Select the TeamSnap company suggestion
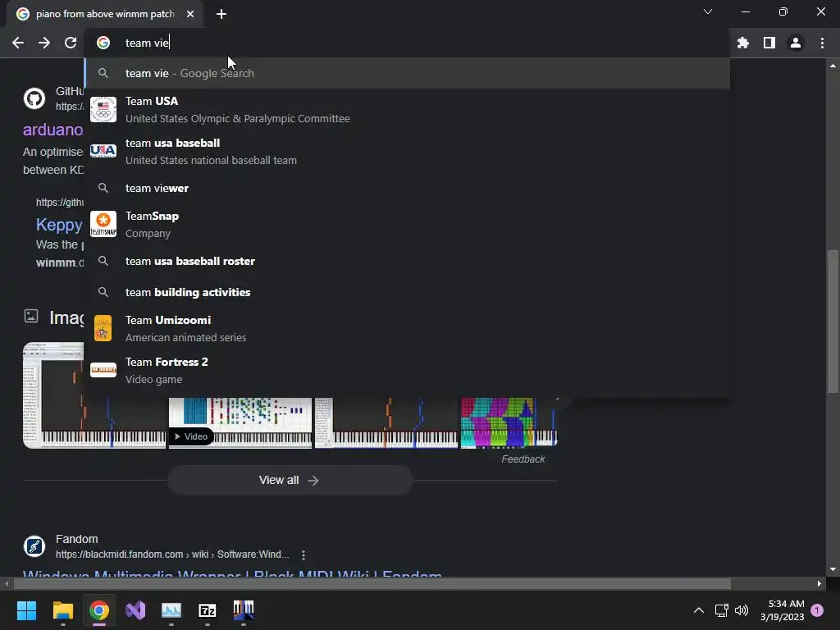The height and width of the screenshot is (630, 840). tap(407, 225)
